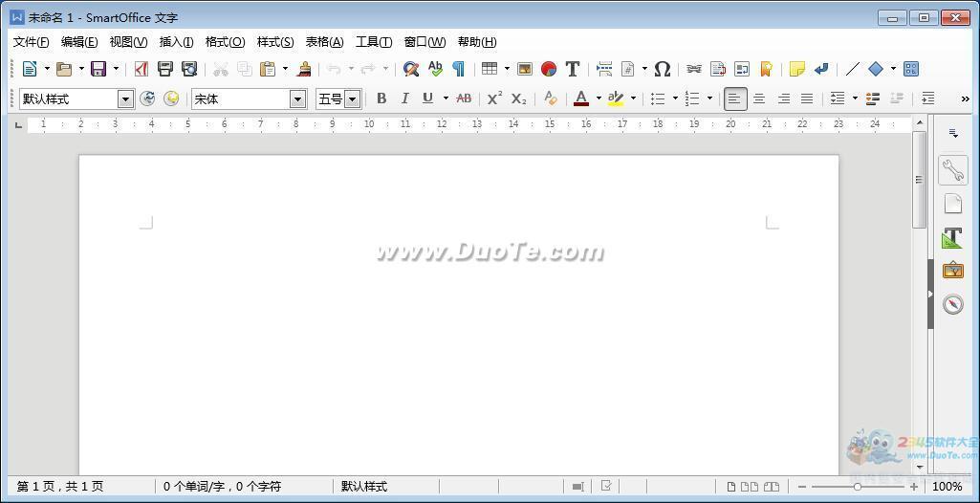Save the document with the floppy icon
980x503 pixels.
tap(98, 69)
